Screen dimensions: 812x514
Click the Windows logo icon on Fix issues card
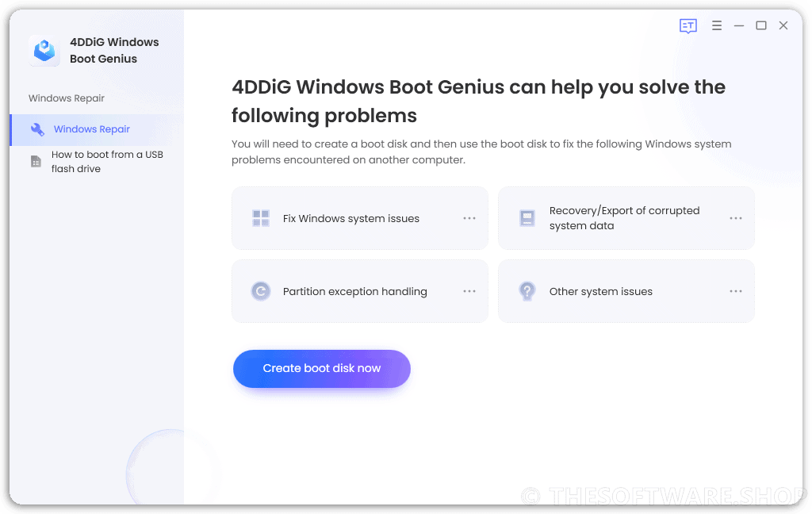click(260, 218)
